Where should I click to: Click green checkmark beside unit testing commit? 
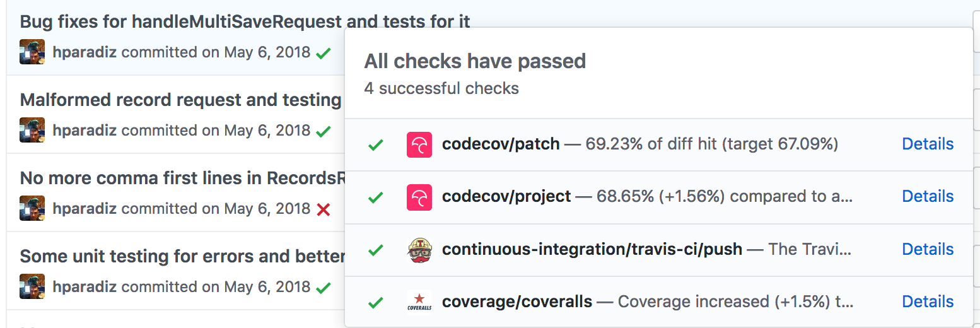pyautogui.click(x=324, y=288)
